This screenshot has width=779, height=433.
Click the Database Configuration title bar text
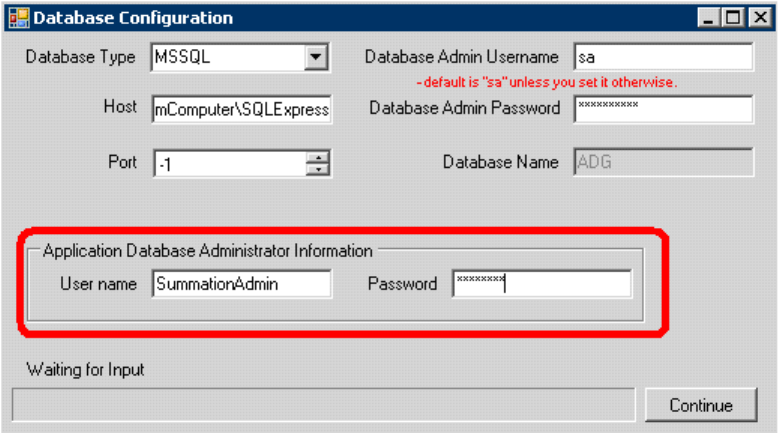(x=133, y=18)
